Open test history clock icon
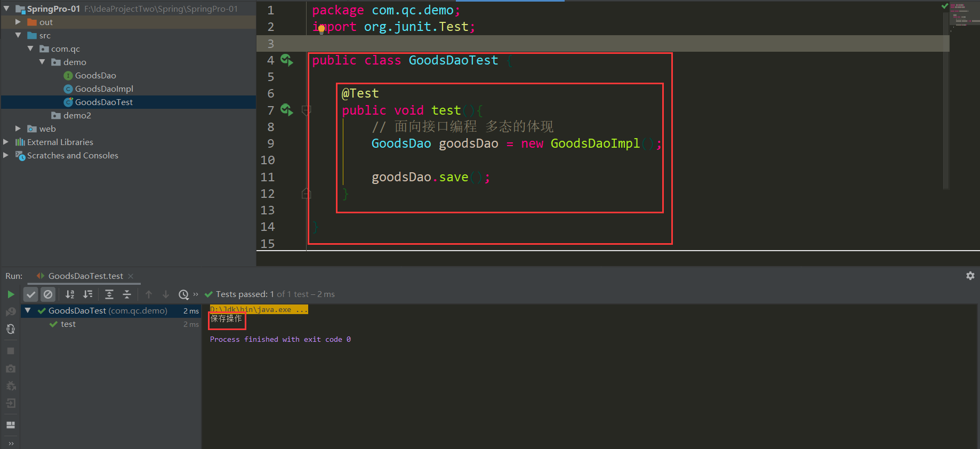The width and height of the screenshot is (980, 449). (183, 294)
